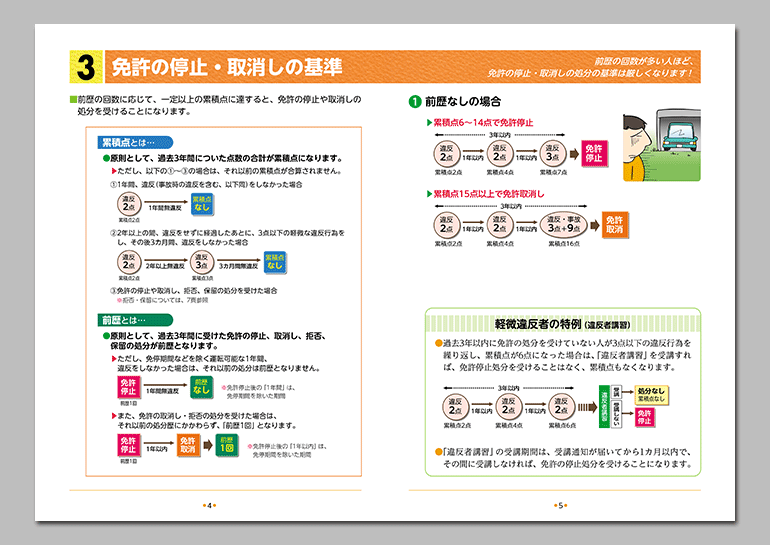Click the pink 免許停止 box beside the driver illustration

[x=594, y=154]
